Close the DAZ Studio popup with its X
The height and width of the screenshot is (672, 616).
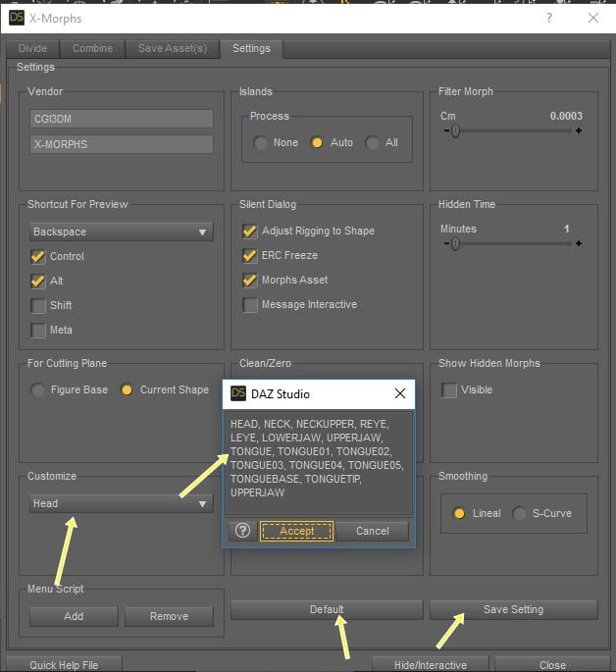point(399,393)
